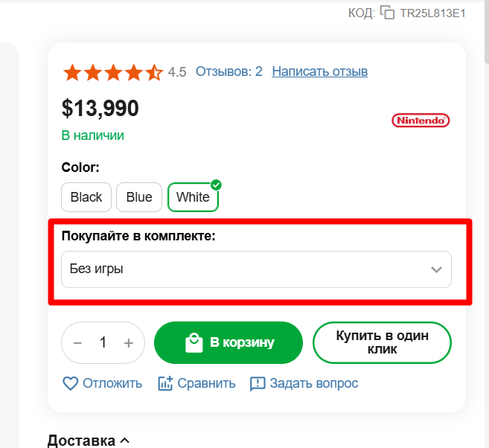Open the Отзывов: 2 reviews link
The width and height of the screenshot is (489, 448).
point(229,71)
